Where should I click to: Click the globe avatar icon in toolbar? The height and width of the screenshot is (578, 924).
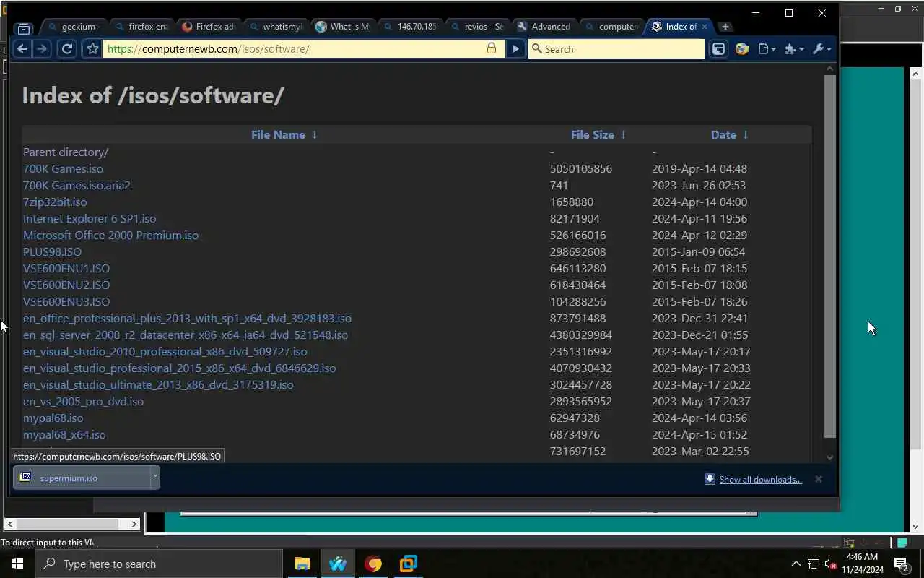742,48
